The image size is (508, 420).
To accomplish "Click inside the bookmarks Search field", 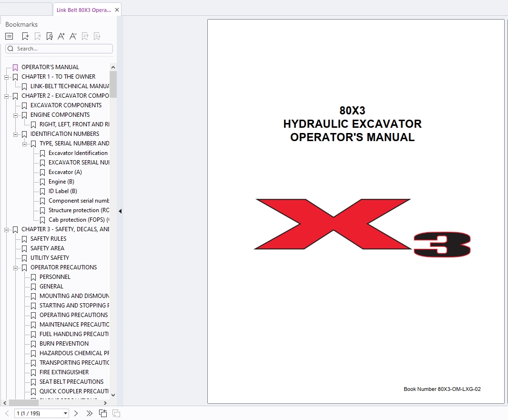I will (59, 49).
